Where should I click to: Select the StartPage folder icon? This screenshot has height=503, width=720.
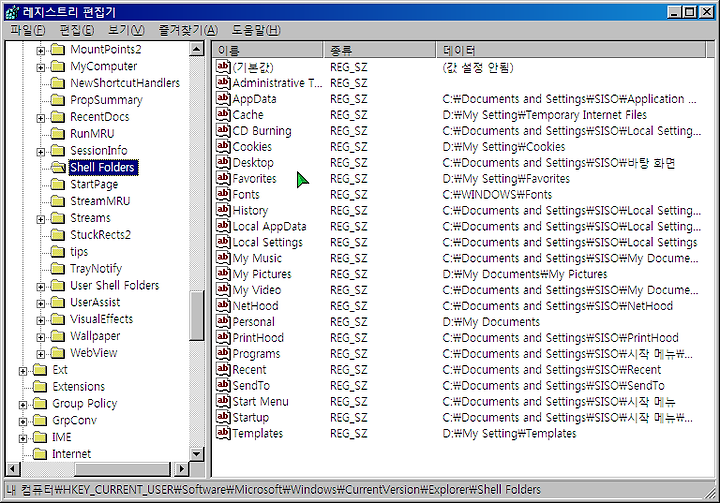click(x=58, y=184)
